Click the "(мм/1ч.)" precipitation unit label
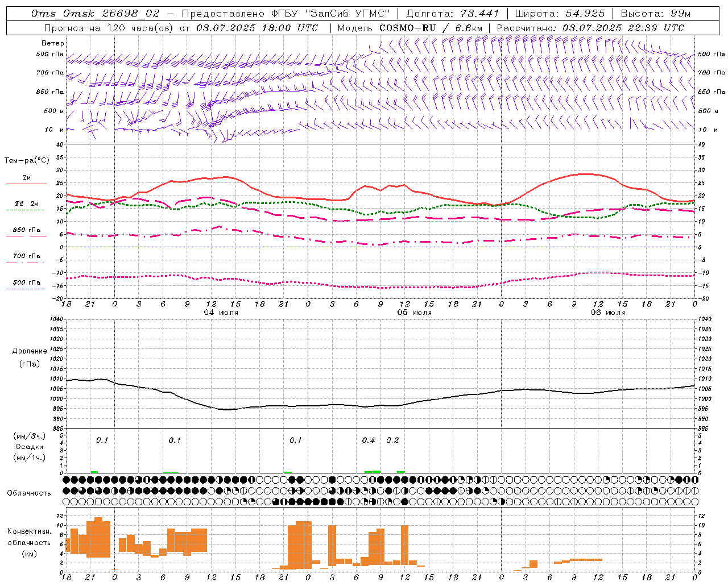728x582 pixels. (x=30, y=458)
